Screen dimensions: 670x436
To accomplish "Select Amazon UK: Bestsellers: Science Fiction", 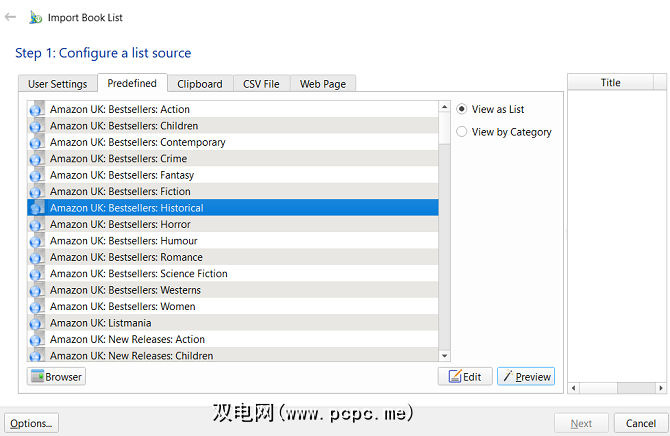I will pos(233,274).
